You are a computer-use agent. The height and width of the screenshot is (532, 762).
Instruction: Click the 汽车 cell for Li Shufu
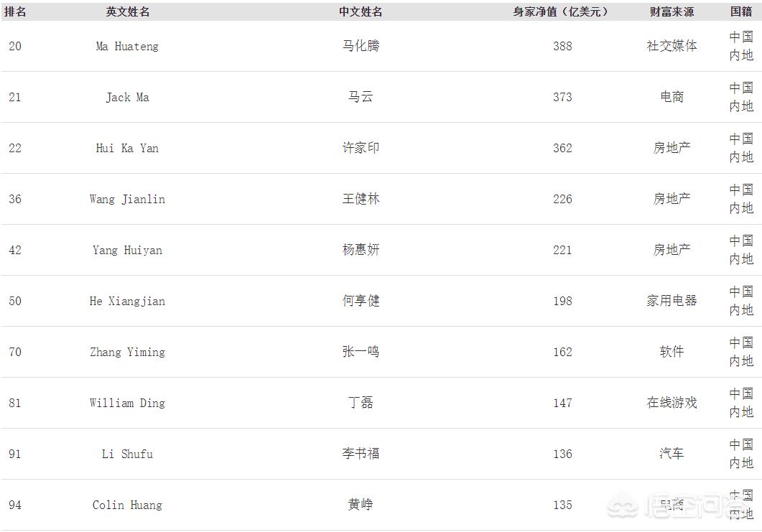point(672,454)
